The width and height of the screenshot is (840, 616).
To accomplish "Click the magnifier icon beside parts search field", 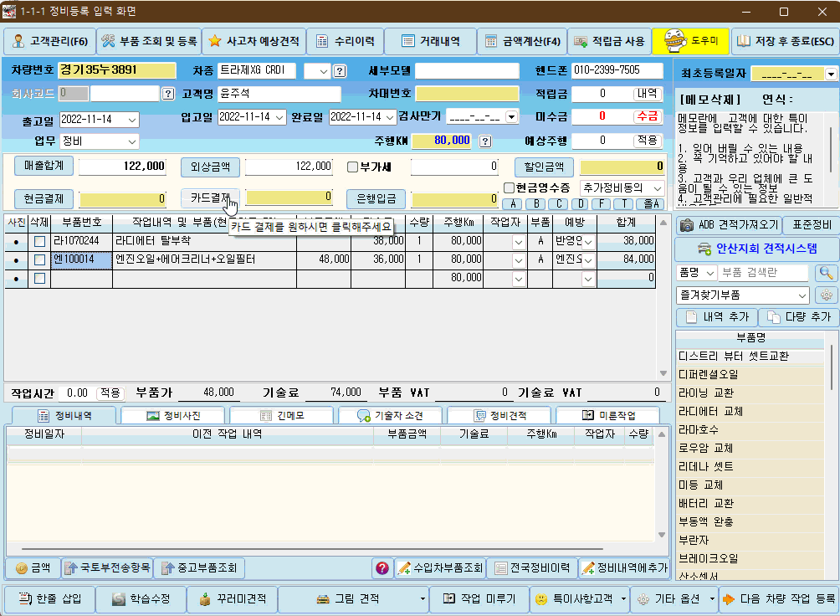I will [826, 273].
